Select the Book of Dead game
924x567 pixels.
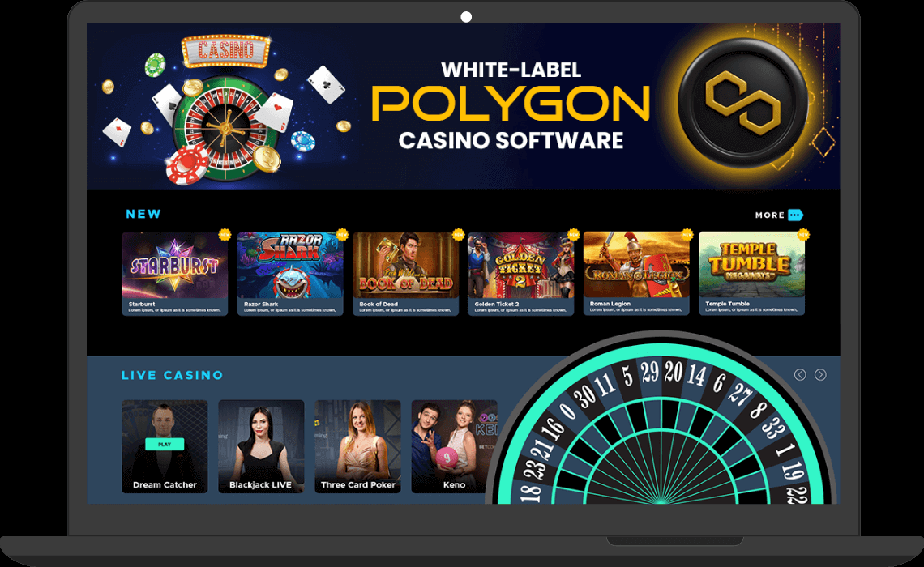pos(405,274)
